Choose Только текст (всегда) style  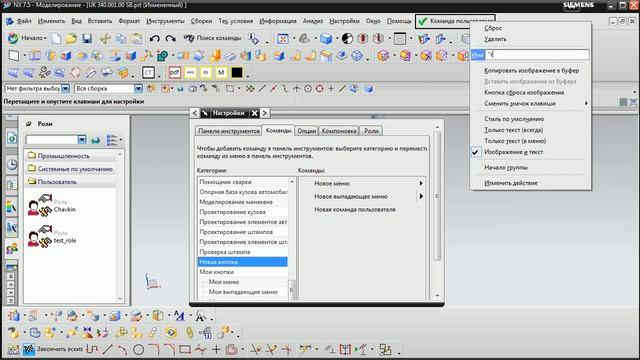[513, 130]
